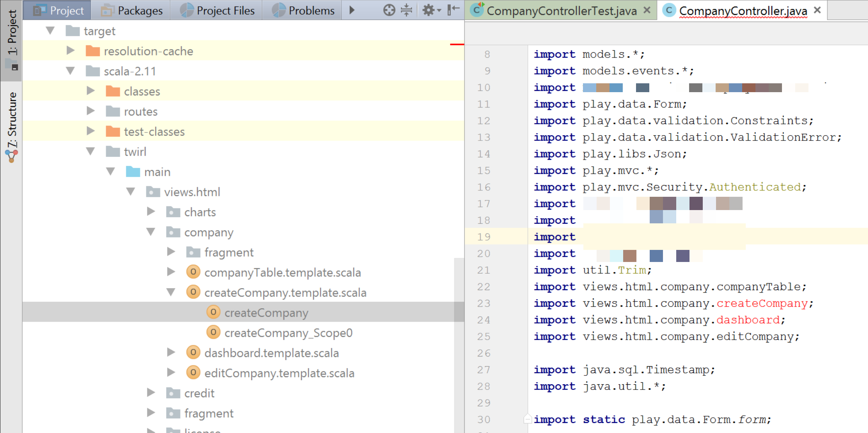Click the scroll from source crosshair icon
This screenshot has height=433, width=868.
[389, 10]
